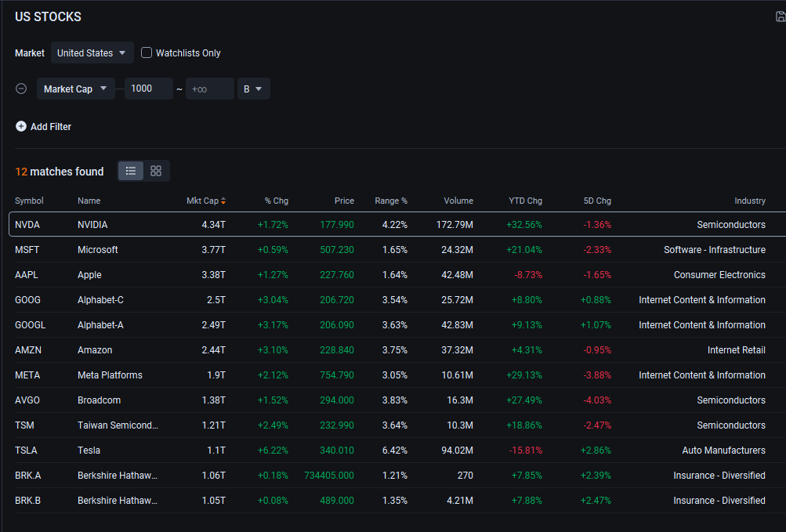
Task: Click the plus icon beside Add Filter
Action: pyautogui.click(x=21, y=126)
